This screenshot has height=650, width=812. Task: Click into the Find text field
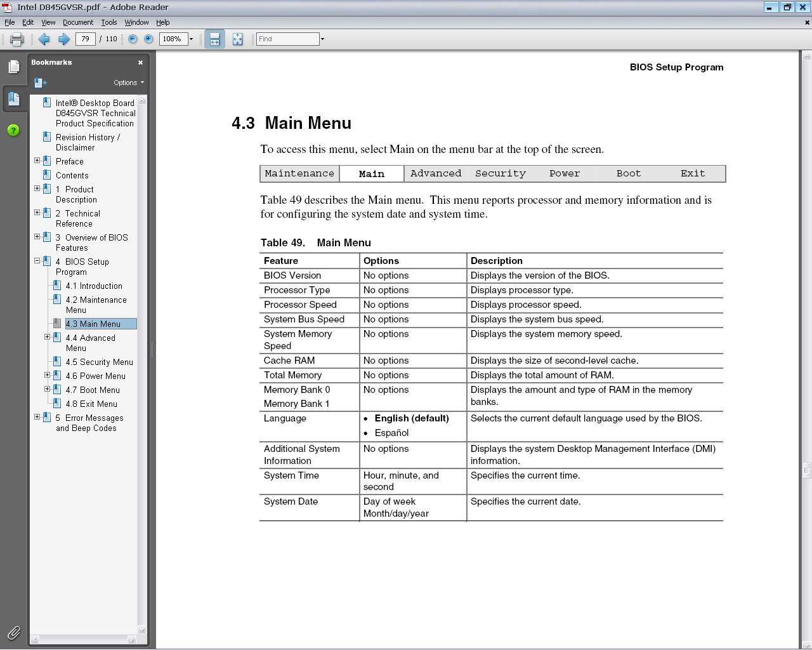tap(287, 39)
